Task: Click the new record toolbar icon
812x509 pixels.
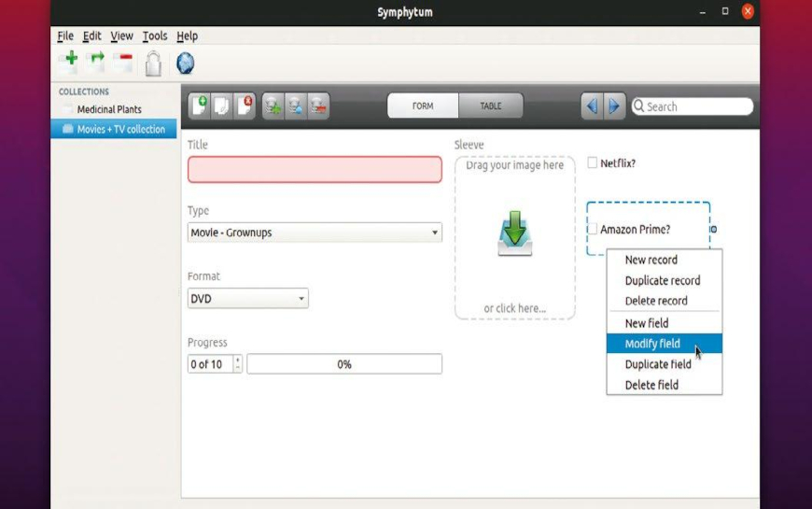Action: [200, 106]
